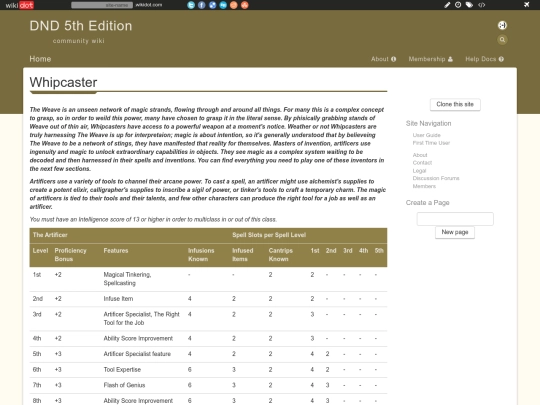The width and height of the screenshot is (540, 405).
Task: Click the New page button
Action: (x=455, y=232)
